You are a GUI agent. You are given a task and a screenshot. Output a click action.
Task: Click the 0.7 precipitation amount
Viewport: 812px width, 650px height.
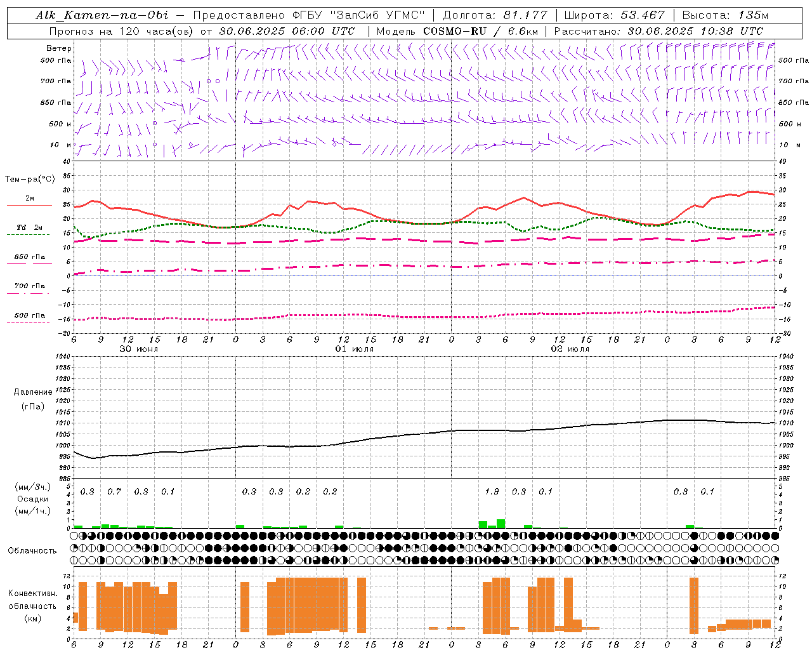(114, 491)
